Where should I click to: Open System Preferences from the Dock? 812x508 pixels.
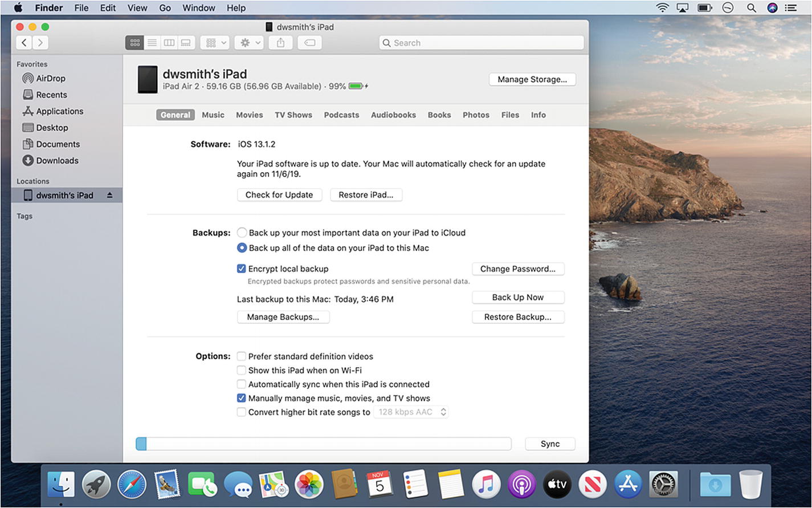click(663, 485)
